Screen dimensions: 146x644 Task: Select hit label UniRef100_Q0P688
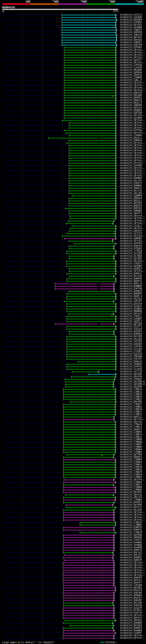click(131, 165)
